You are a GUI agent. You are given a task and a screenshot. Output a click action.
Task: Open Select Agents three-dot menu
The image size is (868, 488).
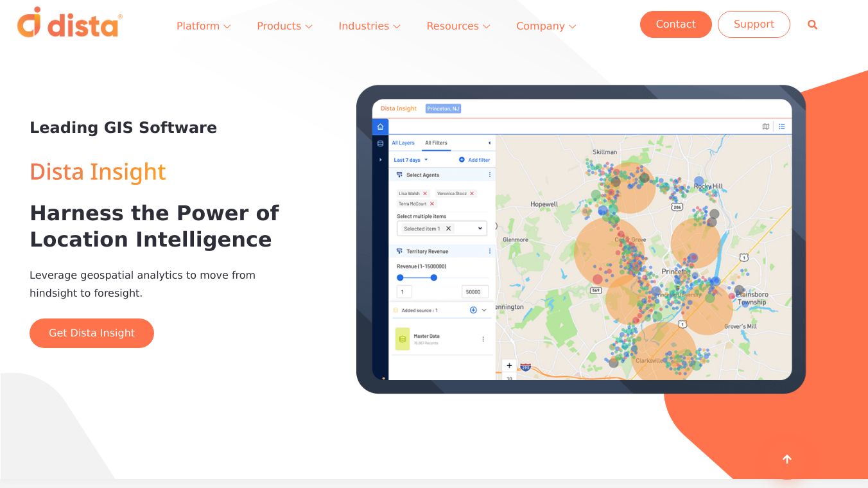(x=490, y=175)
